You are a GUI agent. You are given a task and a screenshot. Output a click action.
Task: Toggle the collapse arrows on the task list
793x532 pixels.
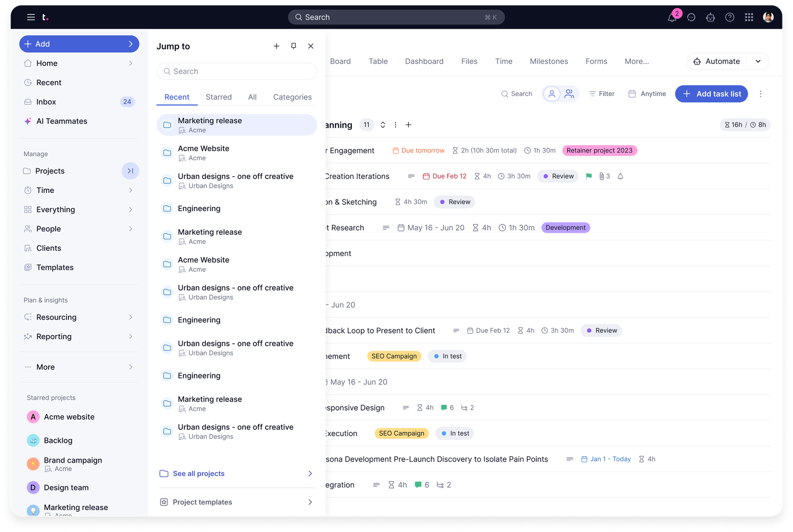coord(383,125)
